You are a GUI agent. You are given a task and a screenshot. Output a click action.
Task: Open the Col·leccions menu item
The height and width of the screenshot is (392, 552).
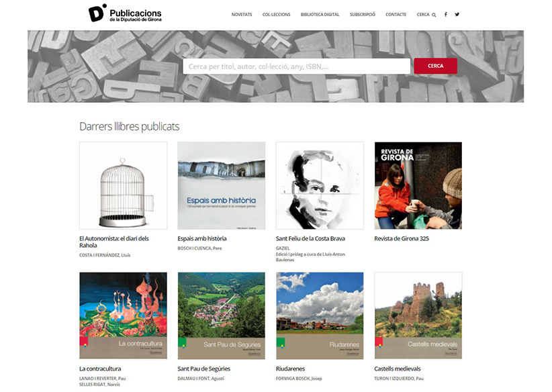pos(277,14)
